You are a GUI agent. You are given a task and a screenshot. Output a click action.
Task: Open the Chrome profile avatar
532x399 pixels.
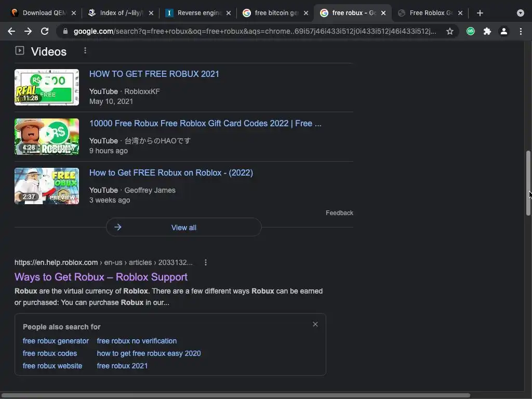(x=504, y=31)
